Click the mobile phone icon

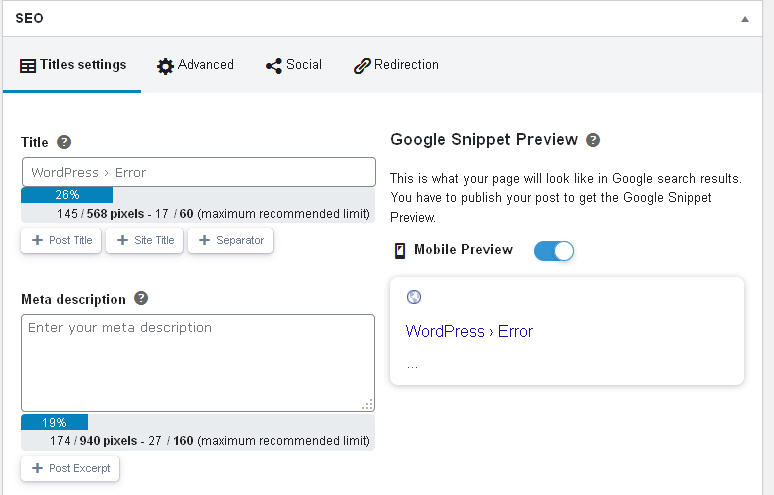[x=400, y=251]
